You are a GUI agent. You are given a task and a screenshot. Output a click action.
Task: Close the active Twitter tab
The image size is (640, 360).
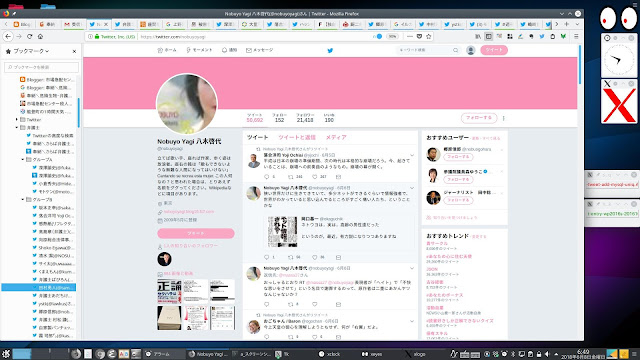coord(106,24)
